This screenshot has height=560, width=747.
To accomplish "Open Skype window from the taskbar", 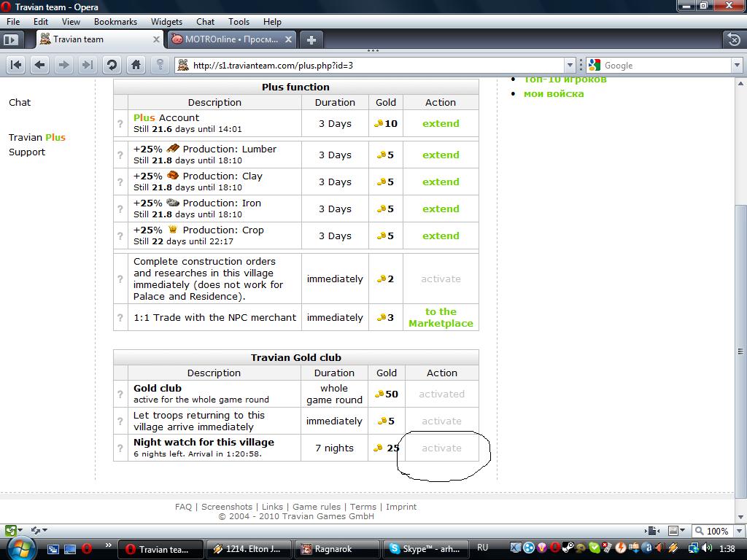I will pyautogui.click(x=424, y=549).
